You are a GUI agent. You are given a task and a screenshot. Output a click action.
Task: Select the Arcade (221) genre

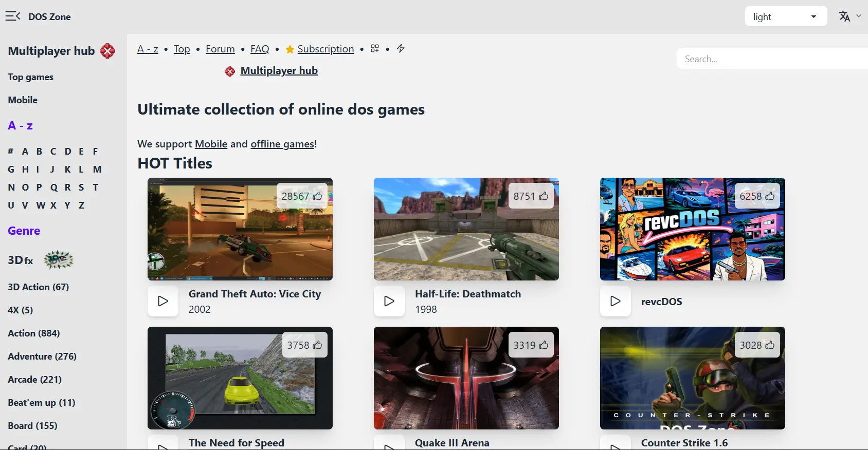pyautogui.click(x=35, y=380)
